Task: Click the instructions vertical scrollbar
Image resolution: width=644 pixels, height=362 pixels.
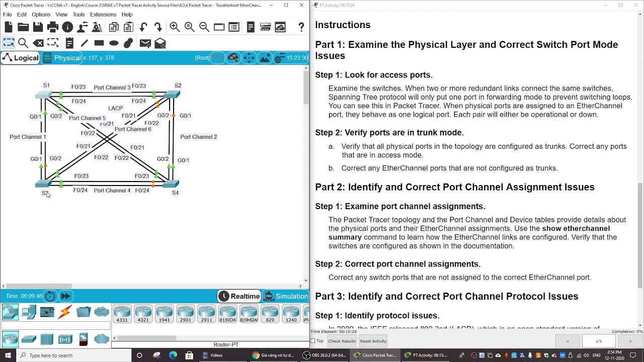Action: [640, 236]
